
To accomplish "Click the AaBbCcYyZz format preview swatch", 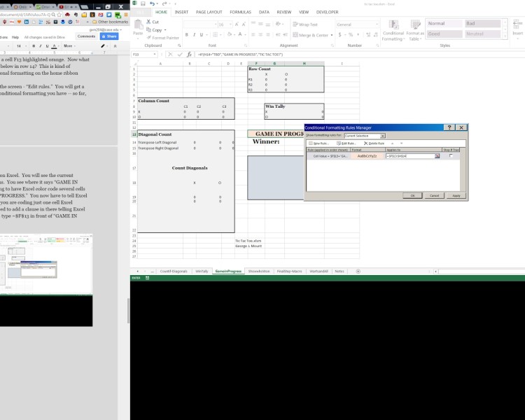I will click(367, 156).
